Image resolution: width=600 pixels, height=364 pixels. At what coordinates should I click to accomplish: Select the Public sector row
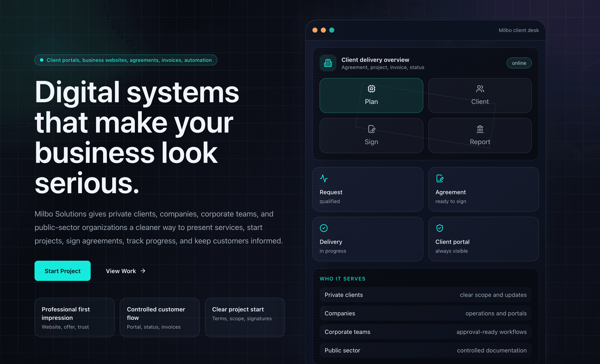pos(425,350)
